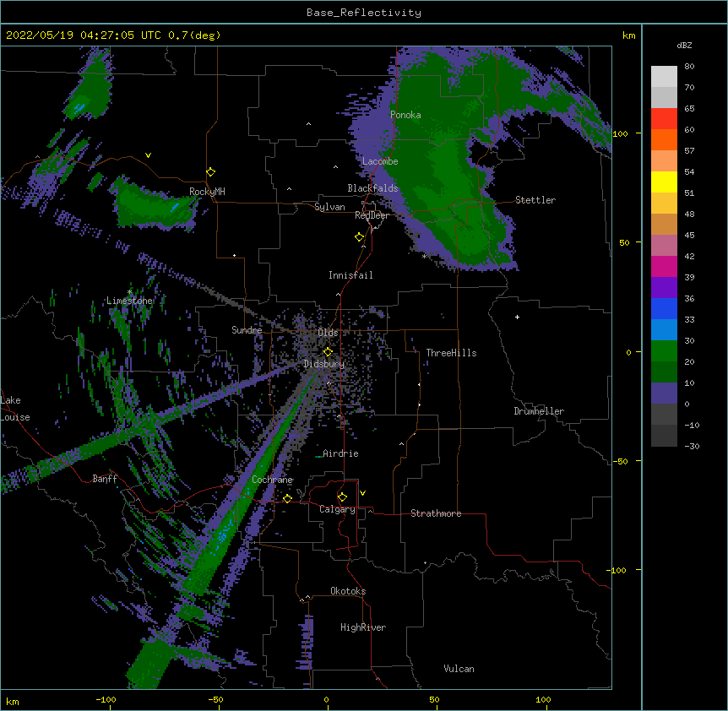Screen dimensions: 728x711
Task: Click the Ponoka city label
Action: coord(405,115)
